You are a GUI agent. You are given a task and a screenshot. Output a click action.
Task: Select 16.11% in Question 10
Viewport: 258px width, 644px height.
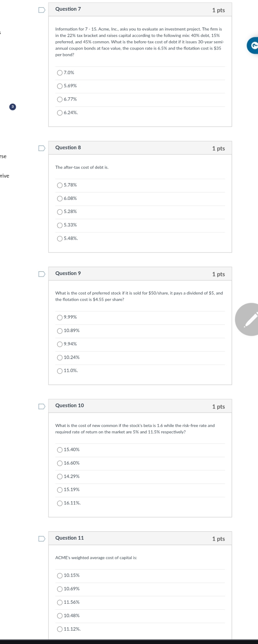tap(59, 502)
